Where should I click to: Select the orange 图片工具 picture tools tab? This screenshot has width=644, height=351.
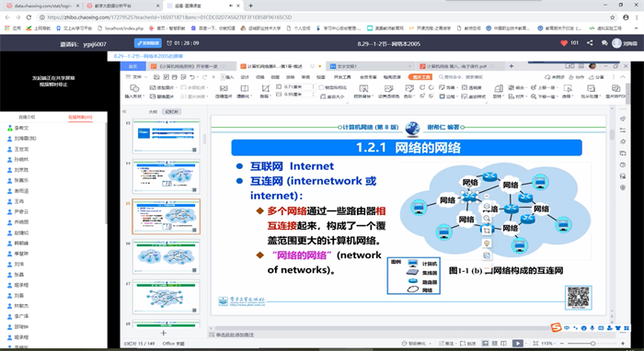click(420, 77)
